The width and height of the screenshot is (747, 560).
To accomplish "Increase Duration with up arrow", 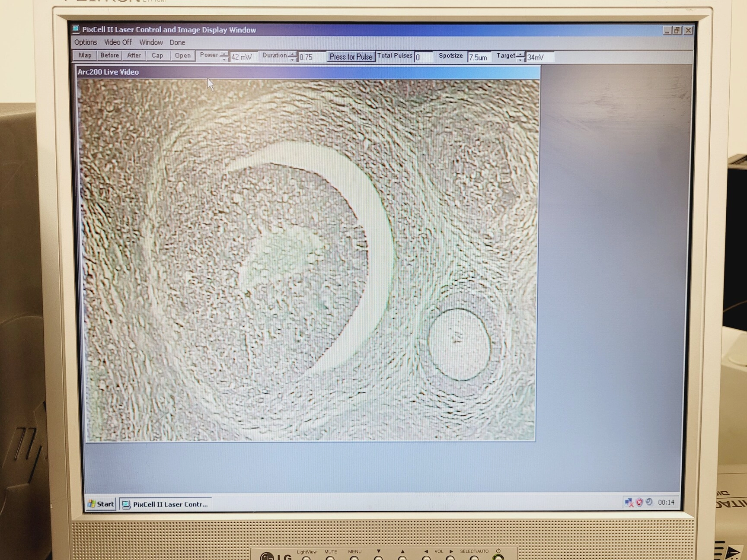I will [293, 54].
